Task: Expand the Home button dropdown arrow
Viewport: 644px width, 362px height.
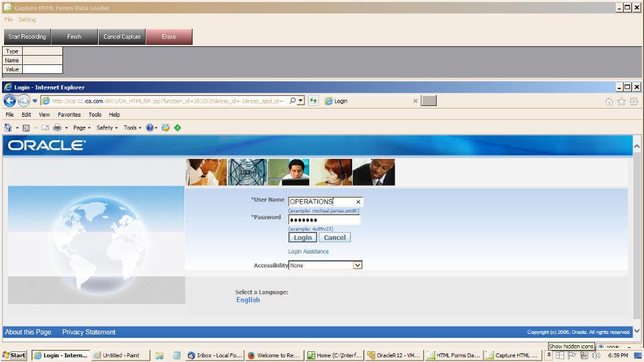Action: (x=17, y=128)
